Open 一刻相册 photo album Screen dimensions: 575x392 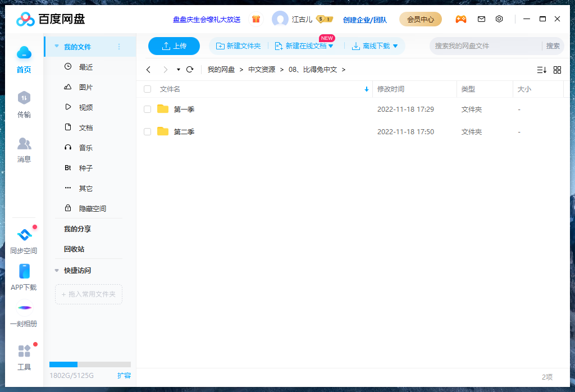coord(24,314)
